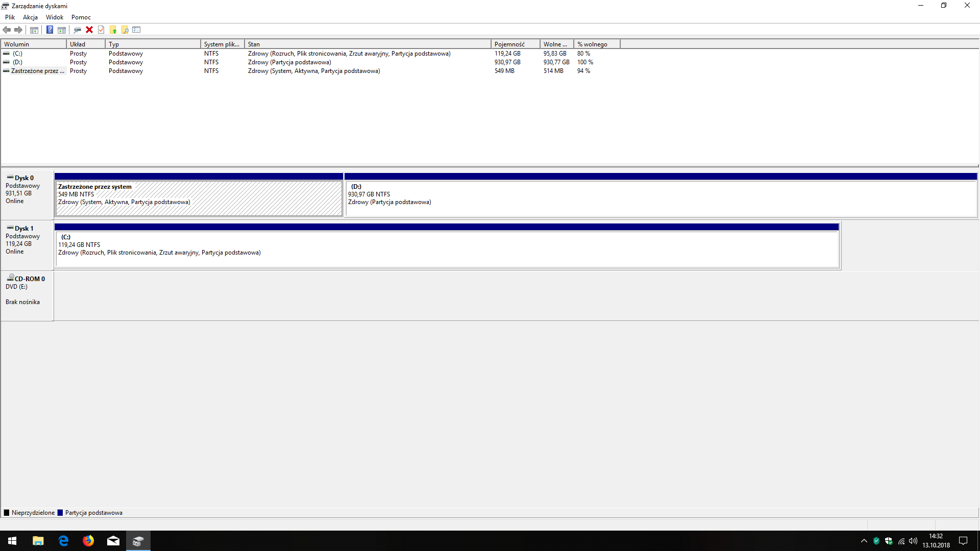
Task: Click the Forward arrow toolbar icon
Action: tap(18, 30)
